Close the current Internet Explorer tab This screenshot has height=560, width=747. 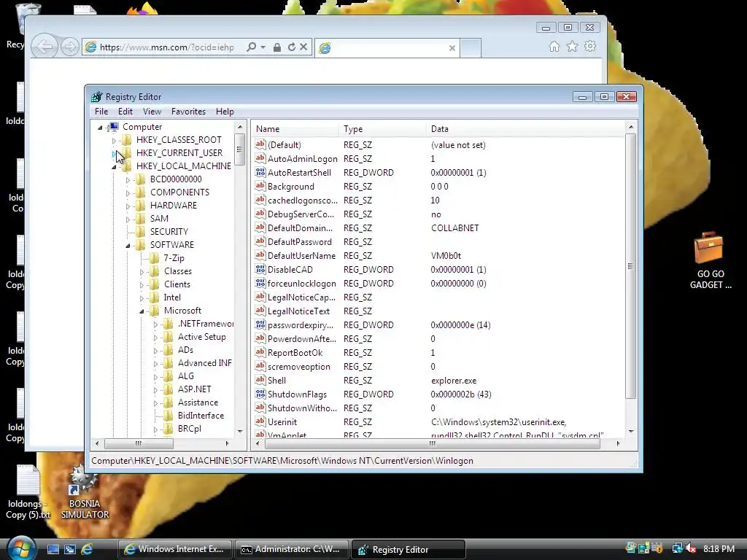pyautogui.click(x=452, y=48)
